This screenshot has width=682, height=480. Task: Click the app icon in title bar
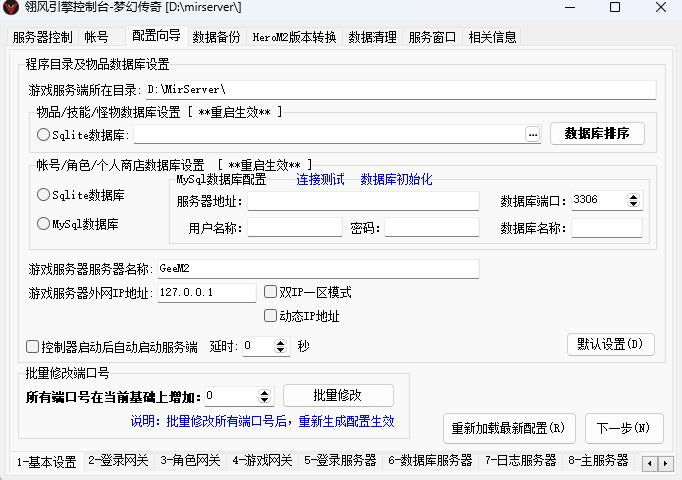(x=12, y=8)
